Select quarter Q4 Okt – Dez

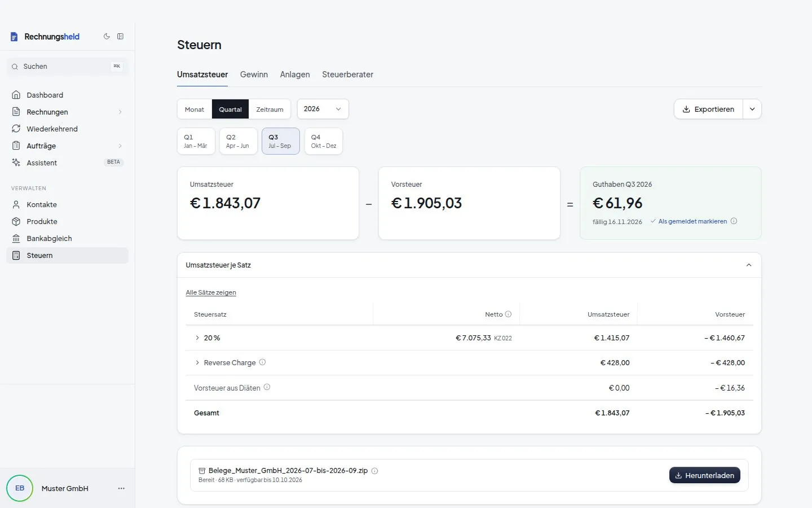pos(323,141)
